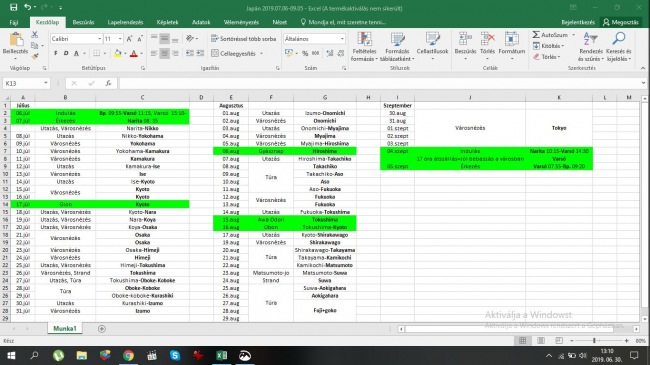Click the Bejelentkezés sign-in link
650x365 pixels.
tap(578, 22)
